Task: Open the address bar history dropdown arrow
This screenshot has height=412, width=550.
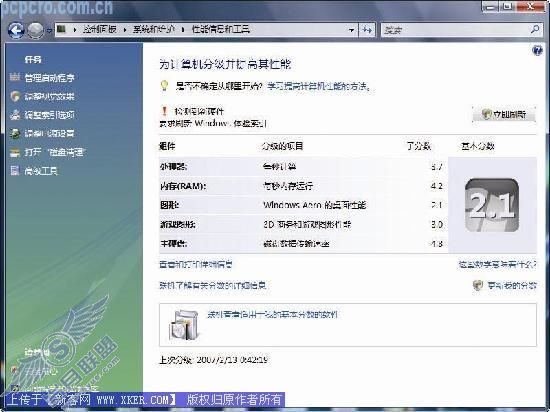Action: (x=351, y=30)
